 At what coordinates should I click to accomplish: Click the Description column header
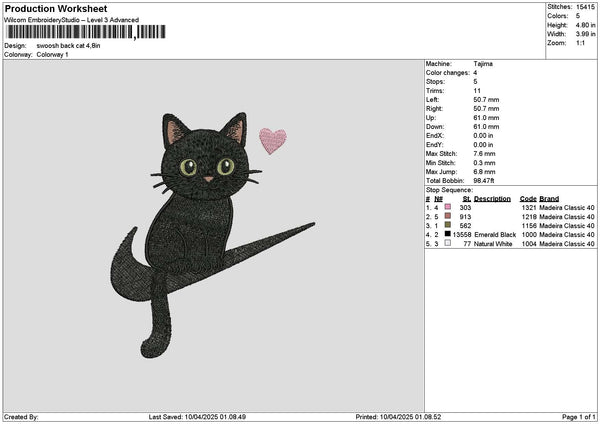pos(492,199)
